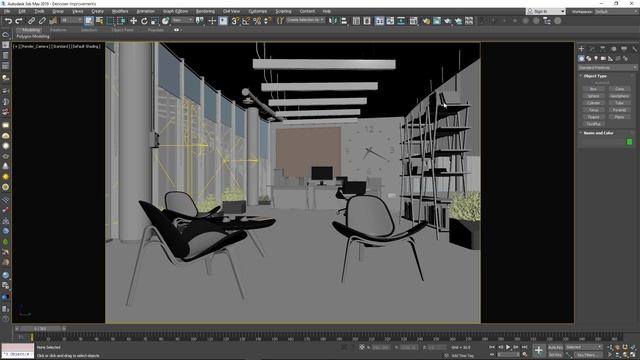Open the Modifiers menu
The height and width of the screenshot is (360, 640).
tap(120, 11)
